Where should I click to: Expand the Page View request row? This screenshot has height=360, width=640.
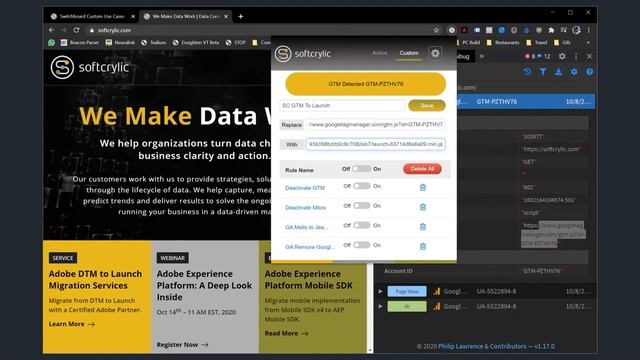tap(380, 291)
